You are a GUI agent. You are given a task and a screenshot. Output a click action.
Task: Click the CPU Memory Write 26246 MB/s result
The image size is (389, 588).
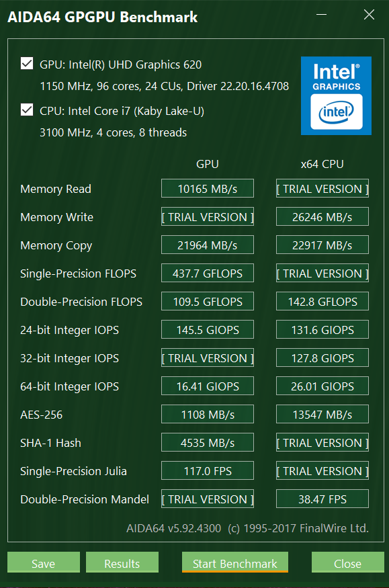322,216
